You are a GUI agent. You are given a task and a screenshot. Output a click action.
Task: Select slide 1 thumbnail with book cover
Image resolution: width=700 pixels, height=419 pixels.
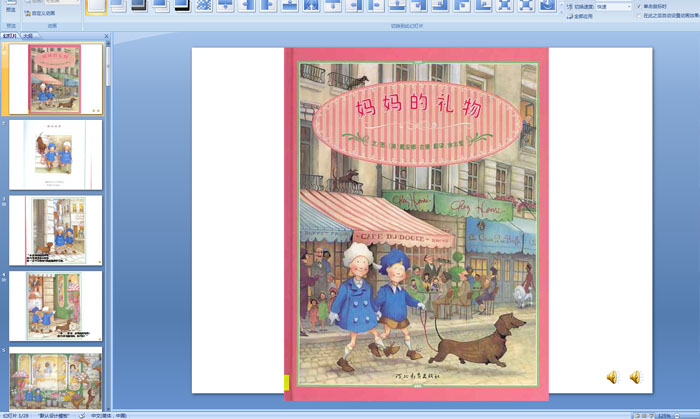tap(56, 79)
